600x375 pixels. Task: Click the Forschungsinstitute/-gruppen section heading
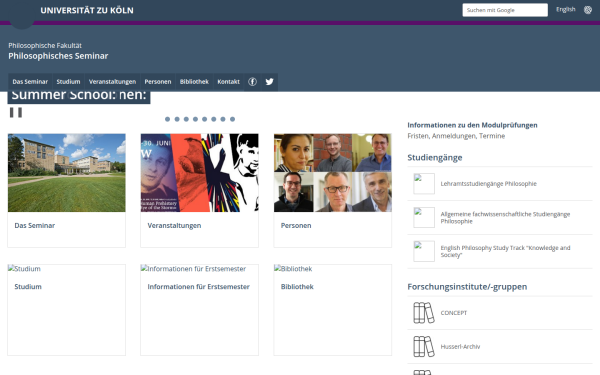(467, 287)
